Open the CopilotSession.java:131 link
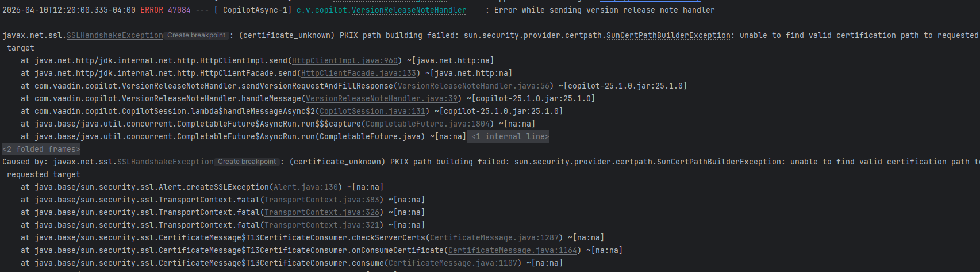The image size is (980, 272). tap(372, 112)
